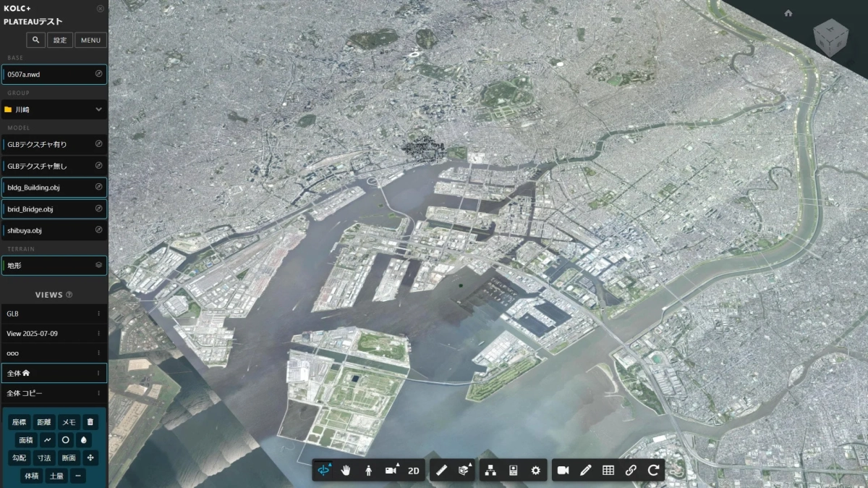Click the 体積 volume measurement button
Viewport: 868px width, 488px height.
[x=31, y=476]
